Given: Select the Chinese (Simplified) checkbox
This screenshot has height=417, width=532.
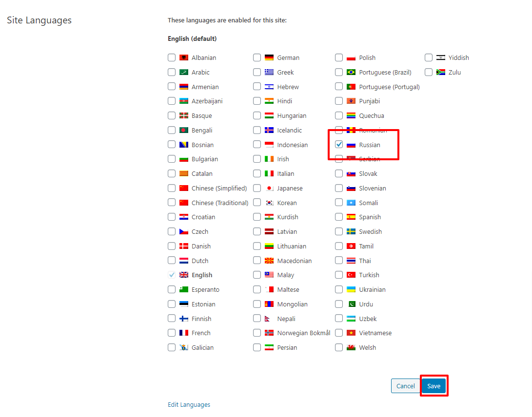Looking at the screenshot, I should (x=172, y=189).
